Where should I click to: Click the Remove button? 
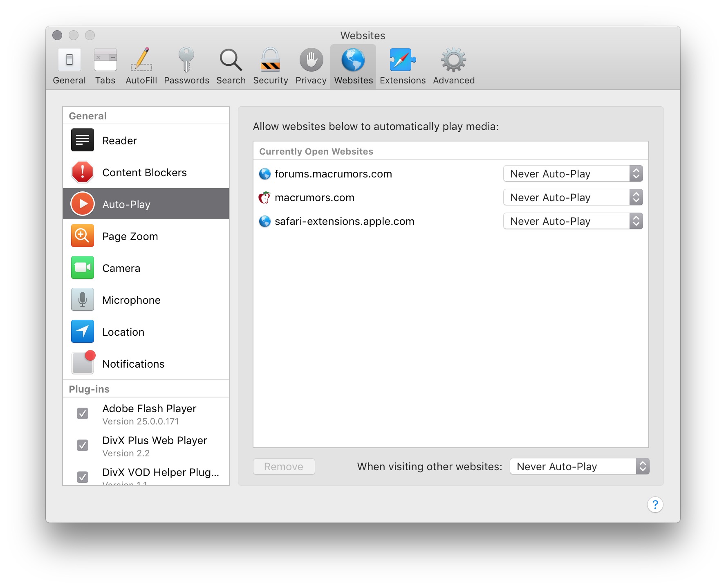pos(284,467)
